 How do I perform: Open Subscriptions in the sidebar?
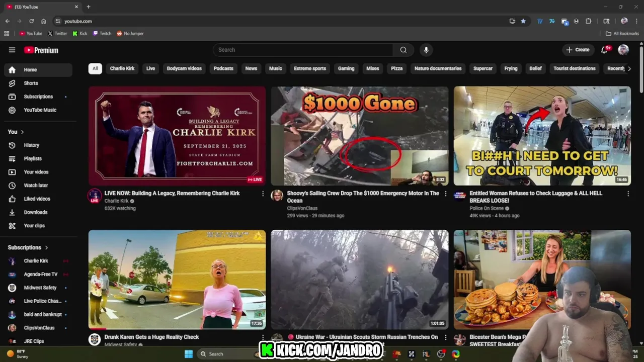pyautogui.click(x=38, y=97)
